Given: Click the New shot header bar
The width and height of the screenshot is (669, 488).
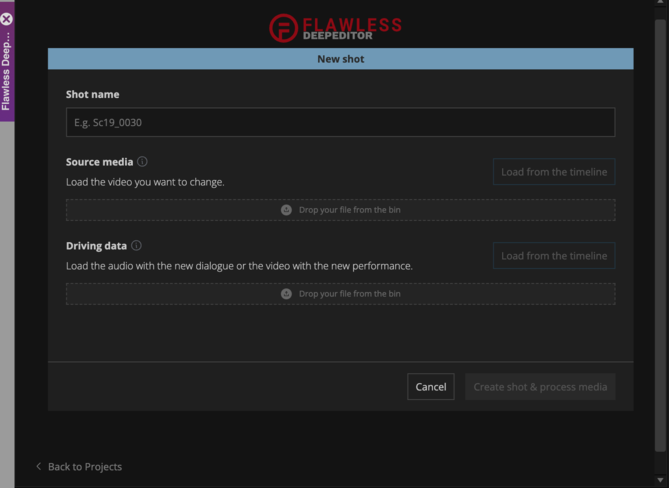Looking at the screenshot, I should pyautogui.click(x=340, y=59).
